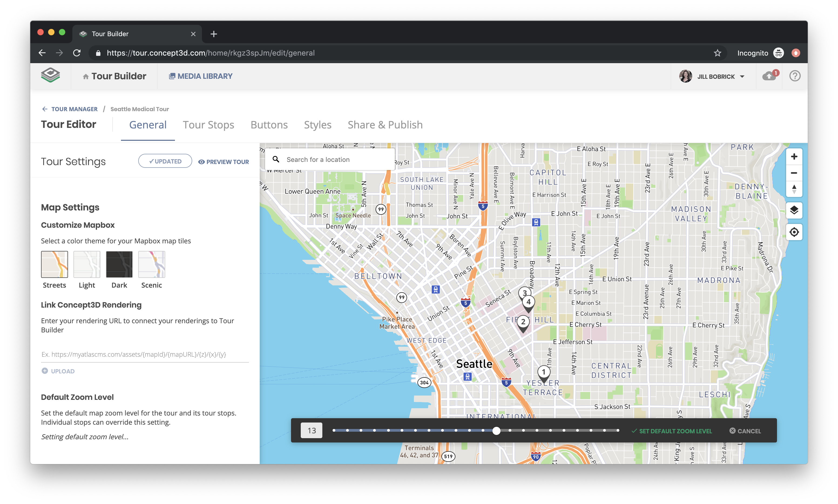
Task: Choose the Light map theme
Action: [x=87, y=264]
